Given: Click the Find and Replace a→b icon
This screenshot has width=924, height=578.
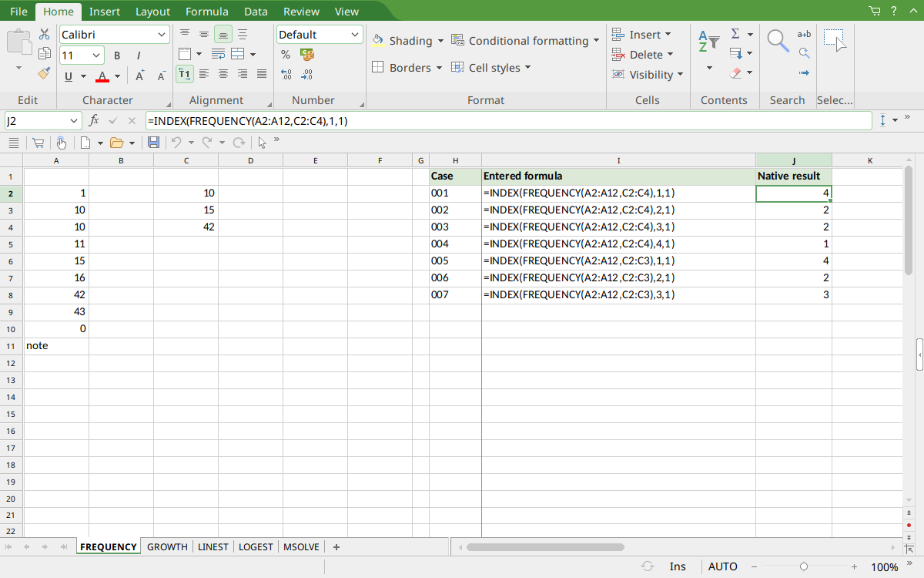Looking at the screenshot, I should [804, 34].
